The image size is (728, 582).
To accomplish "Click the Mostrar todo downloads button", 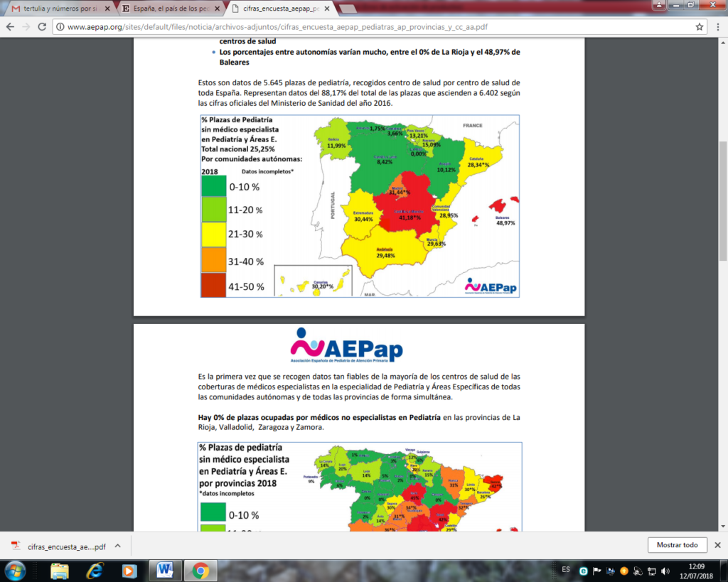I will (x=677, y=545).
